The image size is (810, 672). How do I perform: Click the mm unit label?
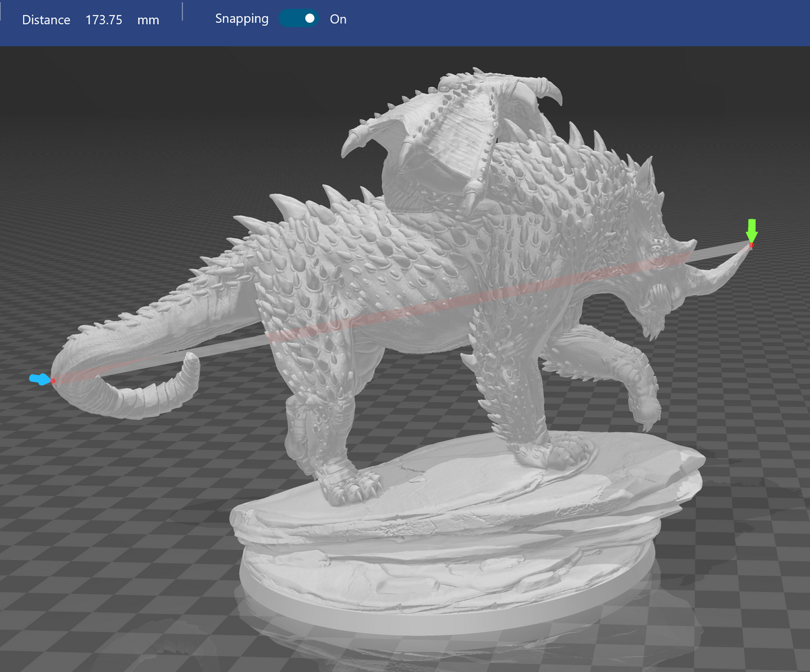point(148,20)
